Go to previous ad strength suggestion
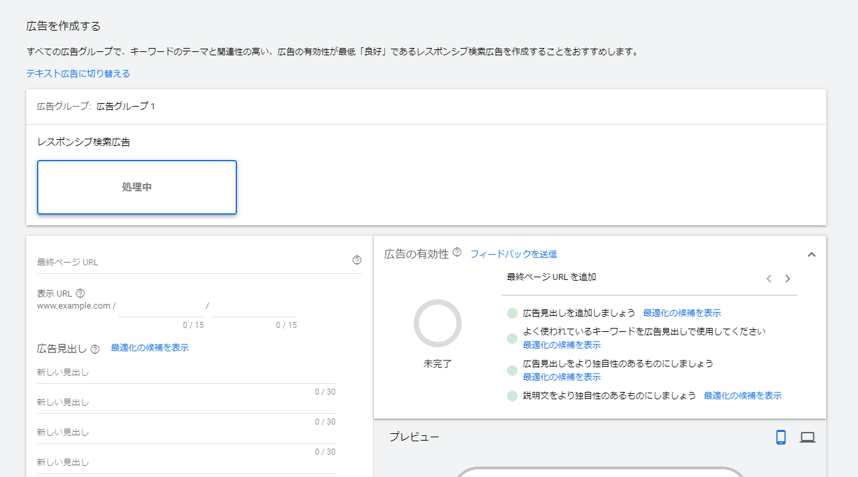This screenshot has width=858, height=477. 769,278
